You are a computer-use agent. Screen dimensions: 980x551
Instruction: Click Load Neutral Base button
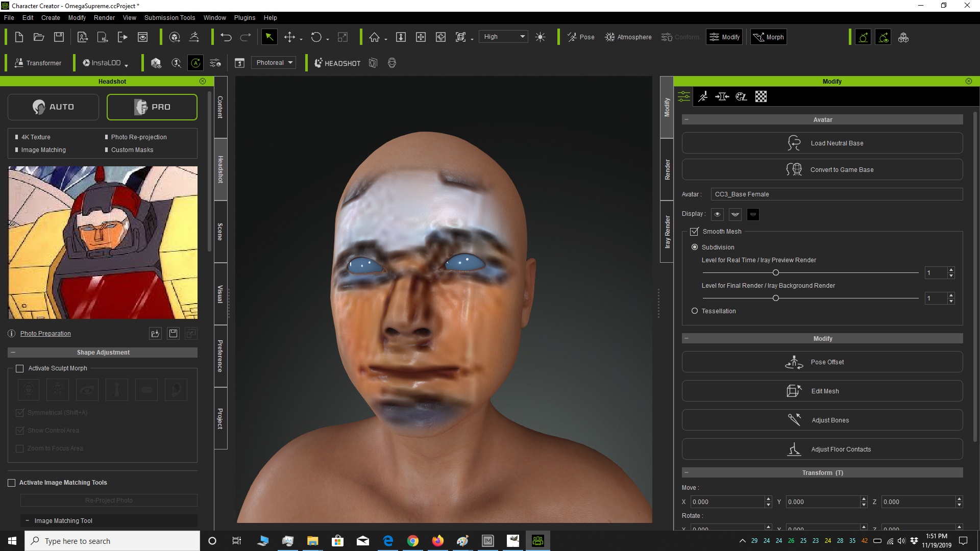(x=822, y=143)
